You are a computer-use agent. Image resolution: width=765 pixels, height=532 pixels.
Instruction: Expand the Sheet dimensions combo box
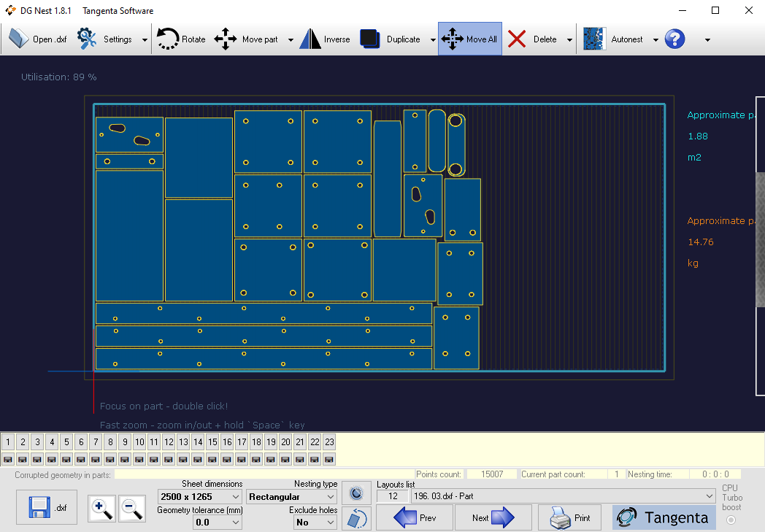(x=199, y=496)
